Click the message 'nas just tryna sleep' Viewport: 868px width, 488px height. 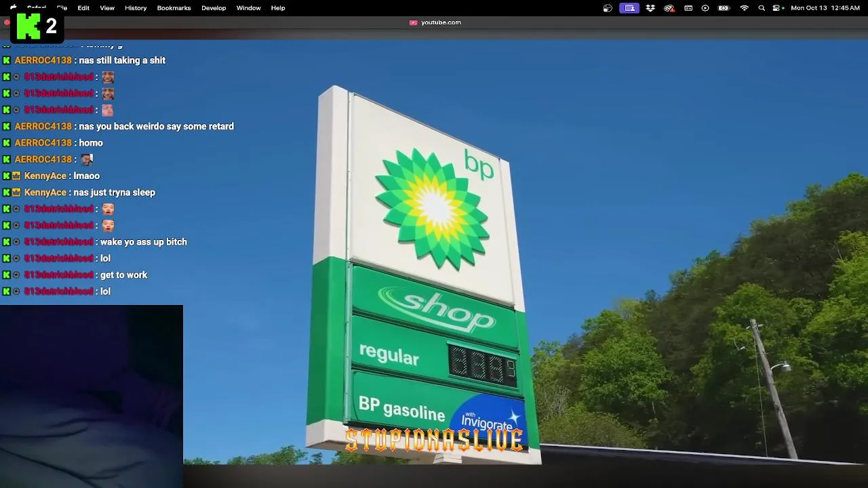pos(115,192)
